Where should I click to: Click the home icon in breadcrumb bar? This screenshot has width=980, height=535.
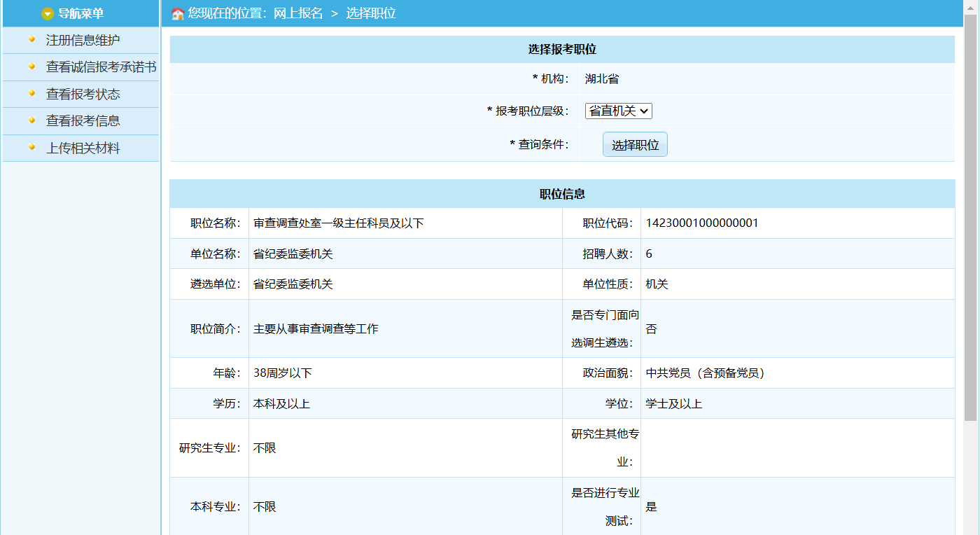(178, 13)
